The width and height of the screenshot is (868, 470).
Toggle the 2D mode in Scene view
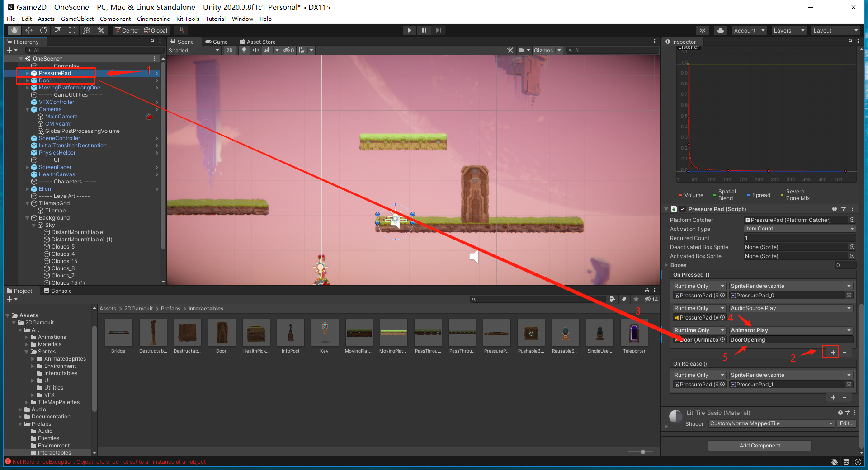229,50
